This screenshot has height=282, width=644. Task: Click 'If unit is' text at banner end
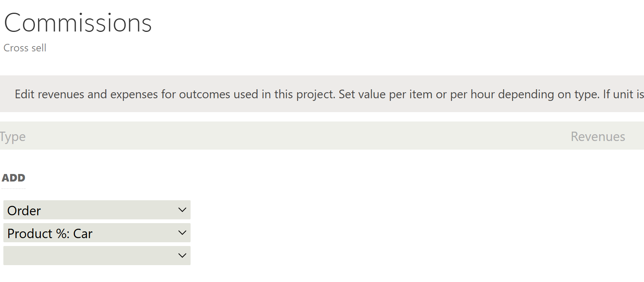(623, 94)
